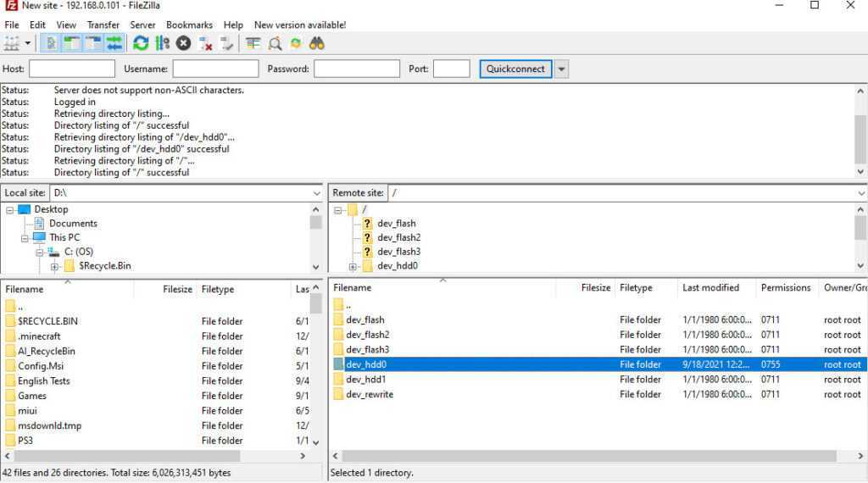Open the Quickconnect history dropdown arrow

[561, 69]
